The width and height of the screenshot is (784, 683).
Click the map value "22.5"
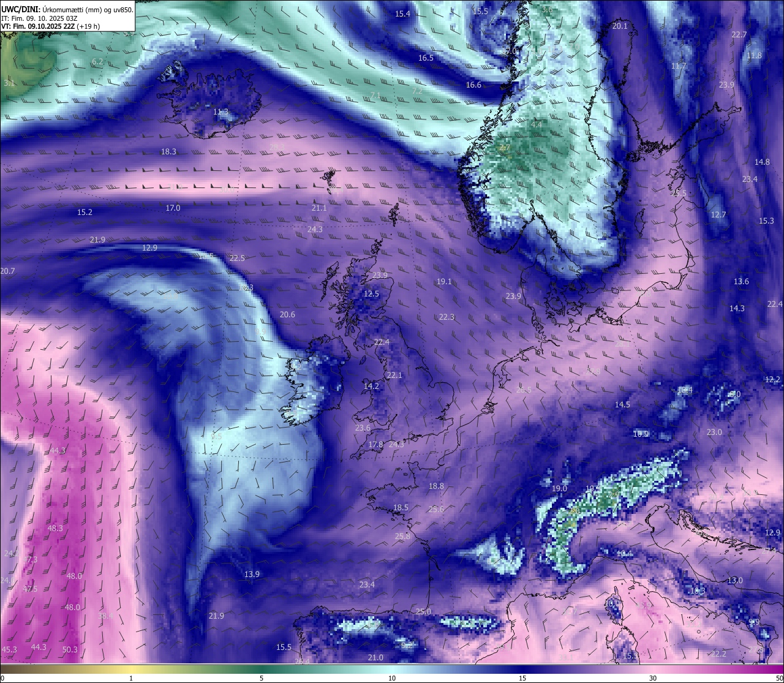(237, 258)
